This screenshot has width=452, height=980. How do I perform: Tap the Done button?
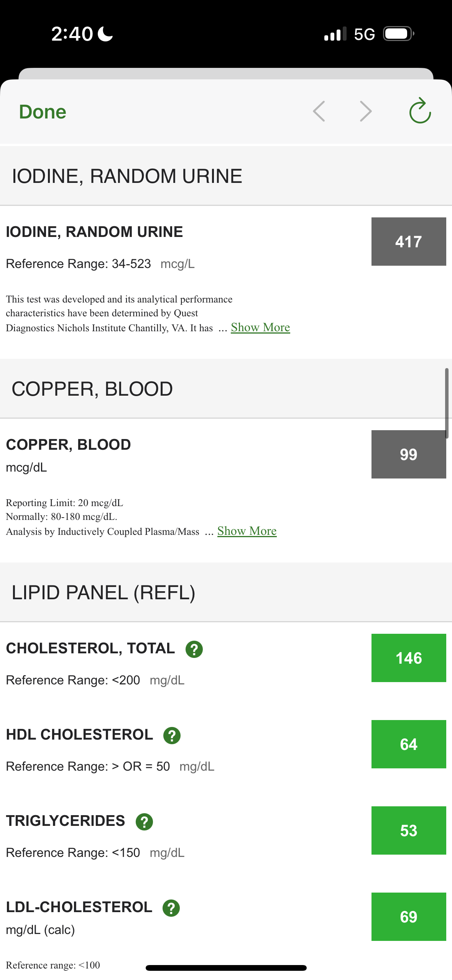43,112
